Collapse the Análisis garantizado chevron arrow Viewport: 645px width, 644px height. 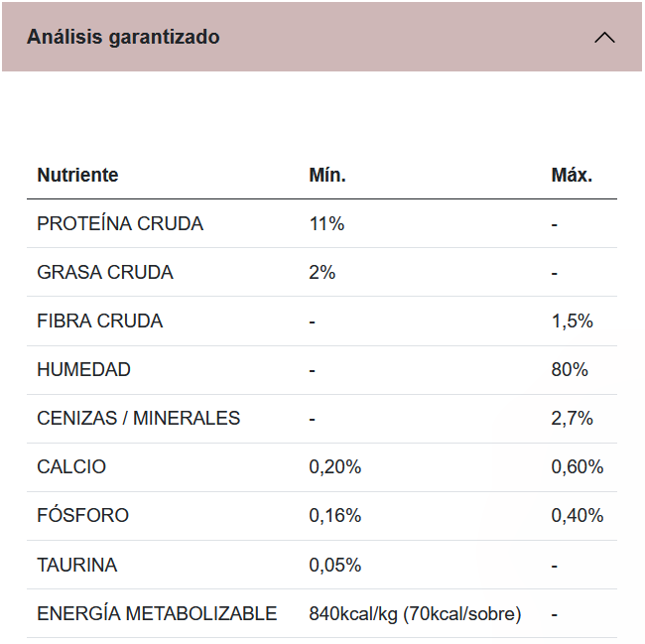[603, 38]
